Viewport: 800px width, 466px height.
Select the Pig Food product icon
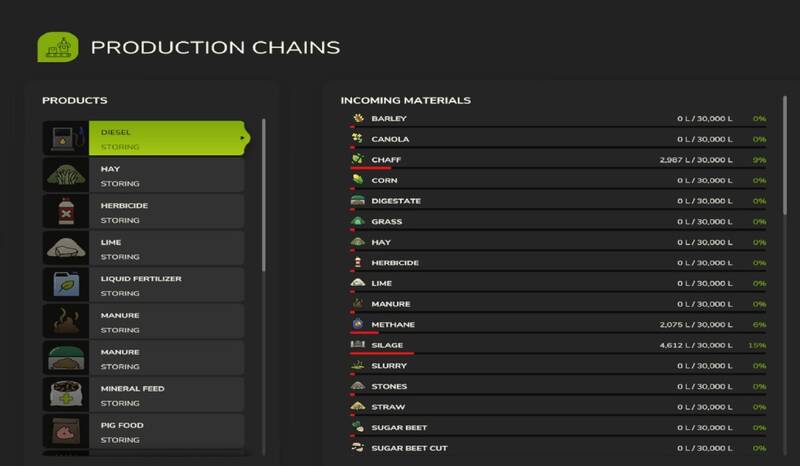pyautogui.click(x=65, y=431)
